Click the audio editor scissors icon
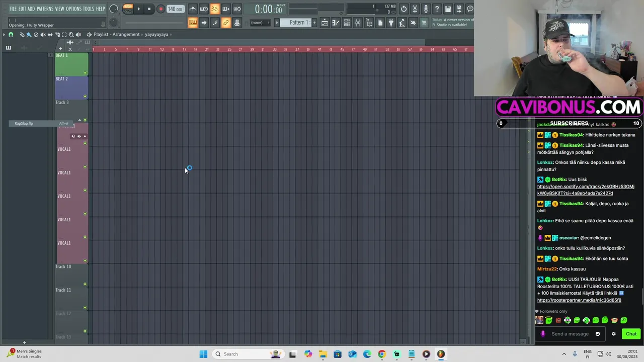Viewport: 644px width, 362px height. 415,9
